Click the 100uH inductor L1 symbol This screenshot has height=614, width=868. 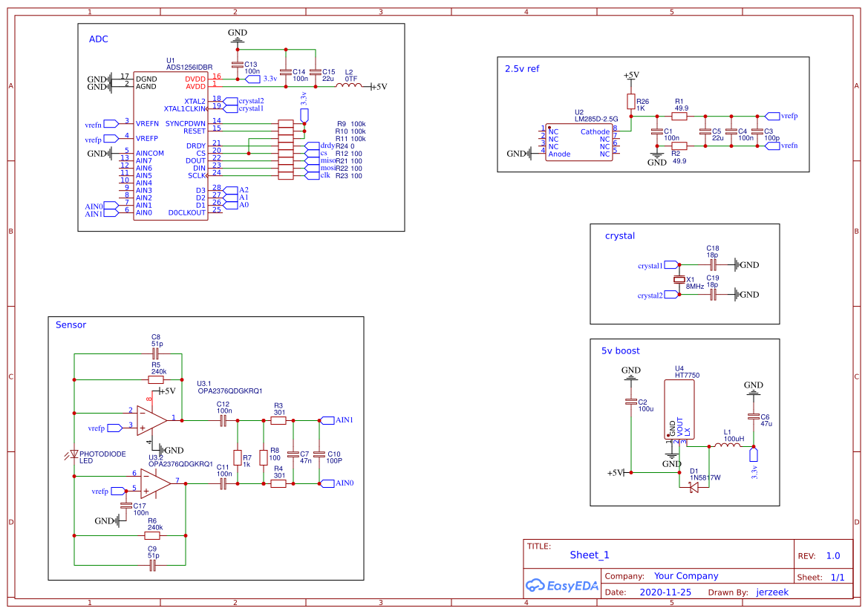[x=728, y=443]
